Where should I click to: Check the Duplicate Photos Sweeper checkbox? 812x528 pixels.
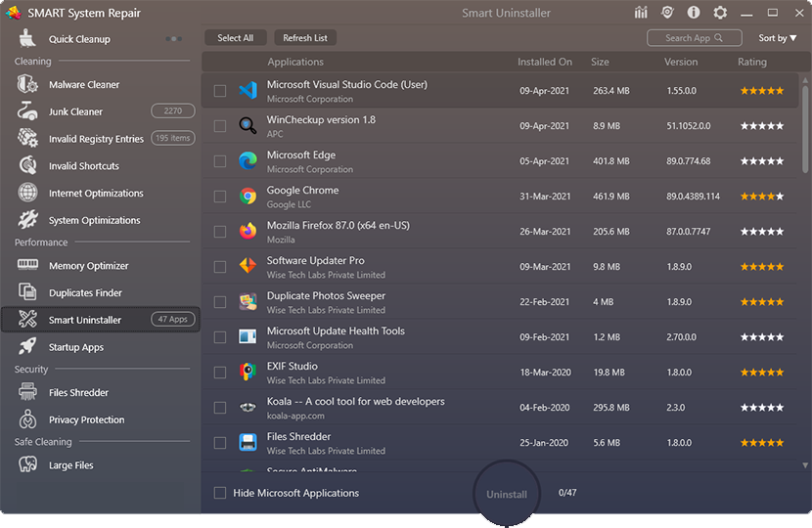coord(220,302)
